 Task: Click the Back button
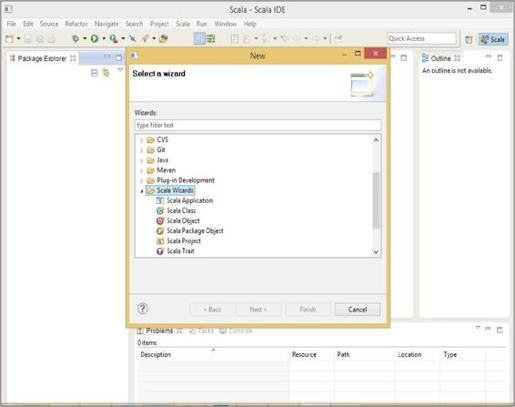(x=212, y=309)
